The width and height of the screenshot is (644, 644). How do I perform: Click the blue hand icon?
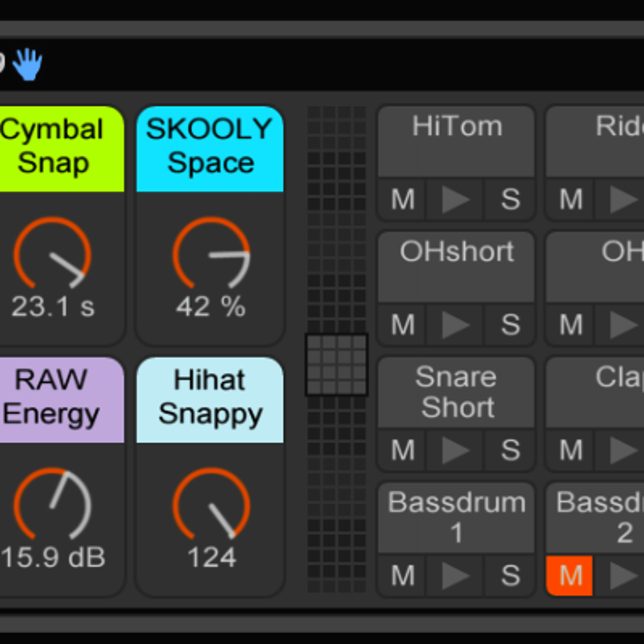click(x=27, y=64)
